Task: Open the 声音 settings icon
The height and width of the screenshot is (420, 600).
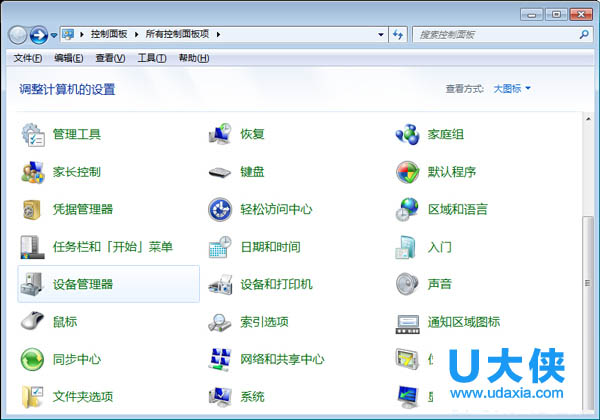Action: 407,285
